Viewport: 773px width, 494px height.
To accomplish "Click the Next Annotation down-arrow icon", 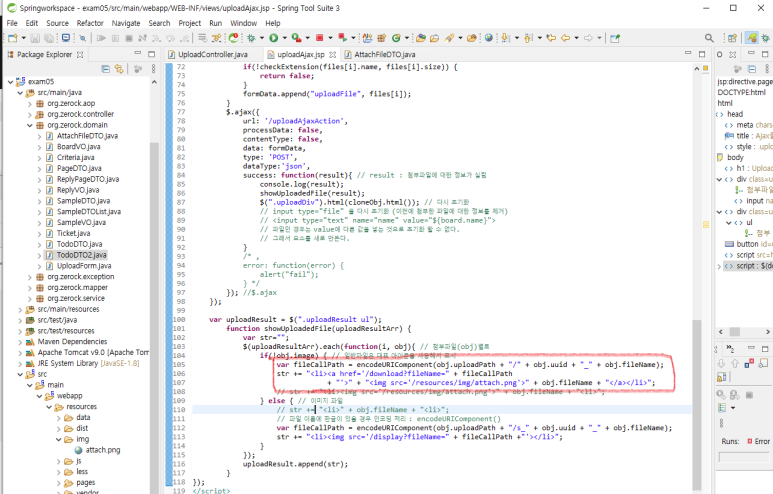I will 505,38.
